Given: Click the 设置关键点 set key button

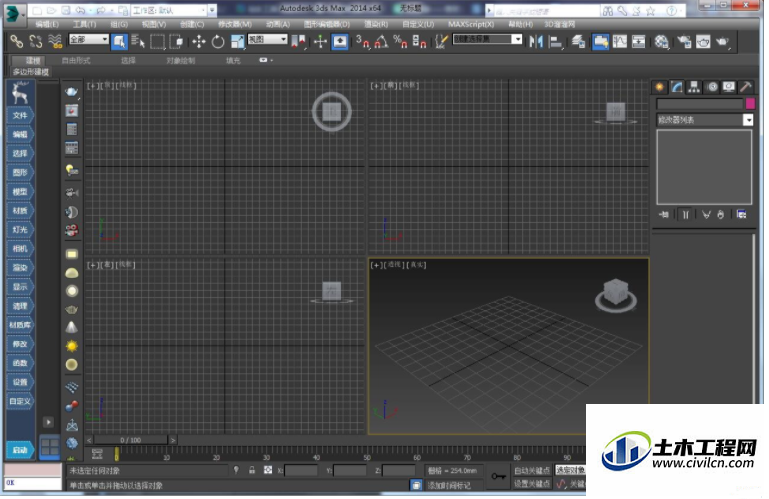Looking at the screenshot, I should point(531,484).
